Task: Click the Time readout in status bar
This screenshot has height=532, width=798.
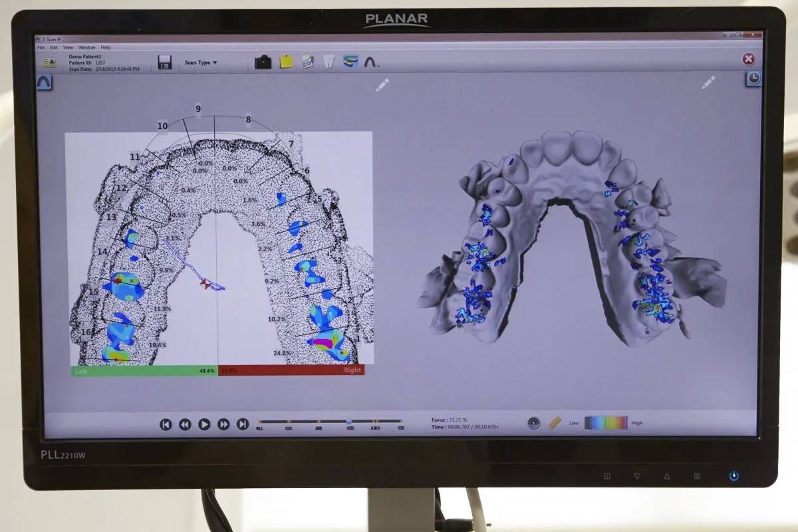Action: 465,427
